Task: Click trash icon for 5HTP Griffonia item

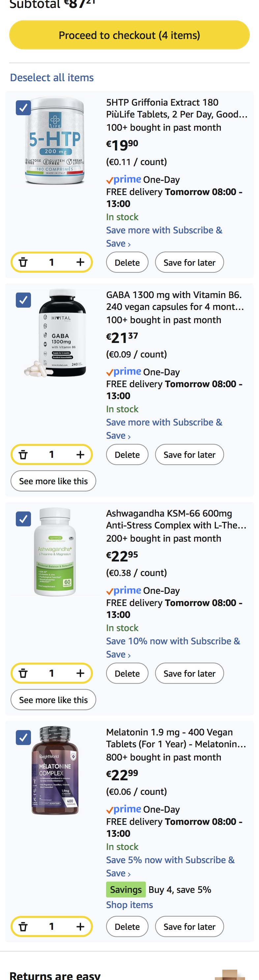Action: 23,262
